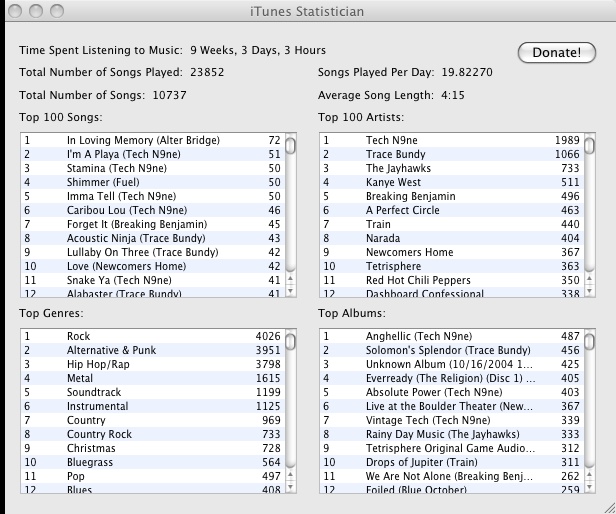Click scrollbar thumb in Top Genres list
The image size is (616, 514).
[290, 341]
